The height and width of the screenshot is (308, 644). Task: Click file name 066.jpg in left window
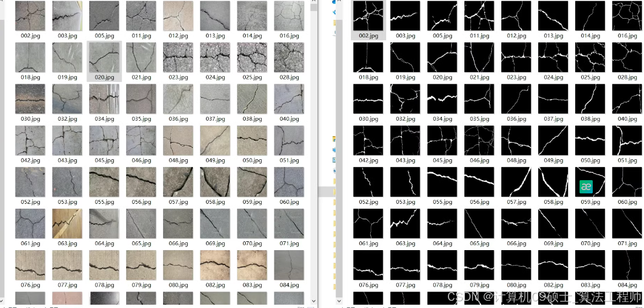click(178, 243)
